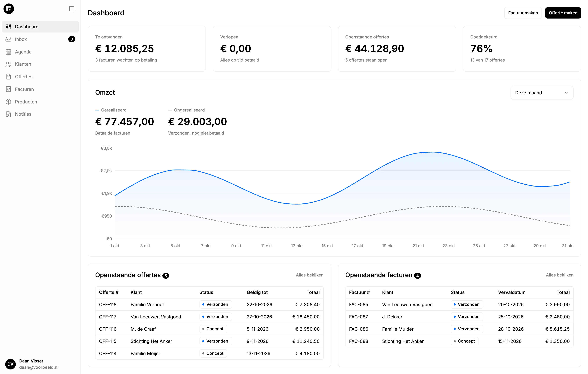Click total € 11.240,50

coord(306,341)
